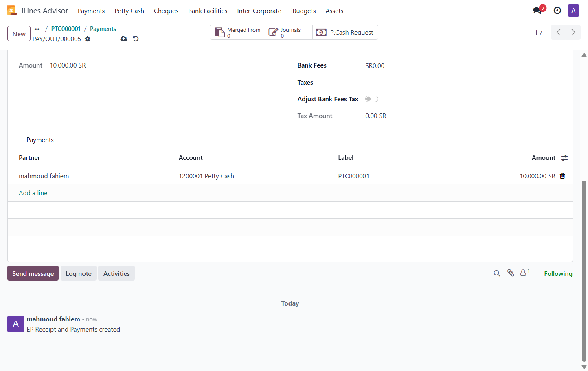
Task: Select the Payments tab in the form
Action: click(40, 140)
